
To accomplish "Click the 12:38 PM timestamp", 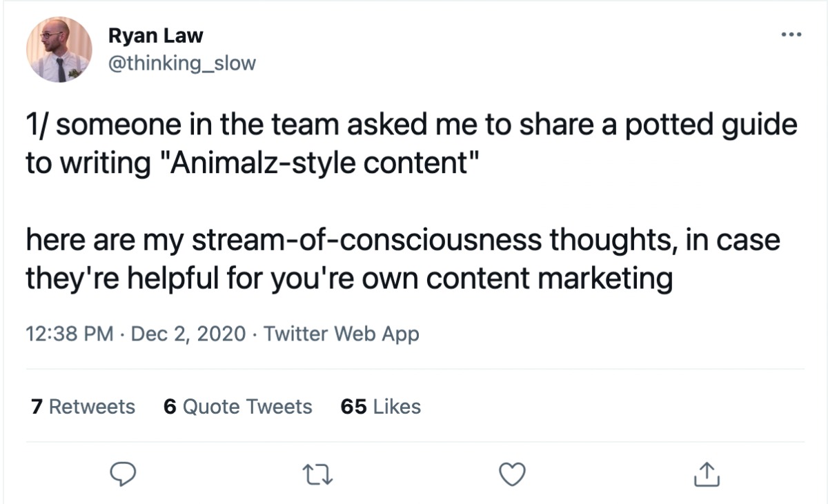I will coord(69,334).
